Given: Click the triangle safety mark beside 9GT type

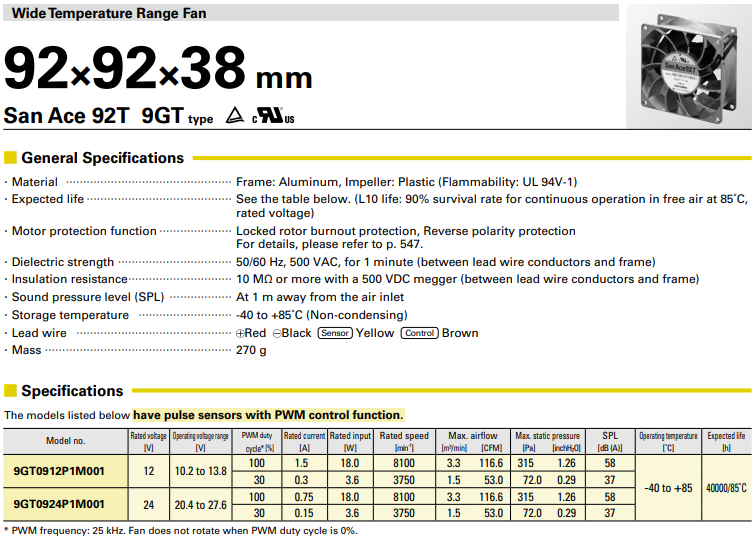Looking at the screenshot, I should coord(234,116).
